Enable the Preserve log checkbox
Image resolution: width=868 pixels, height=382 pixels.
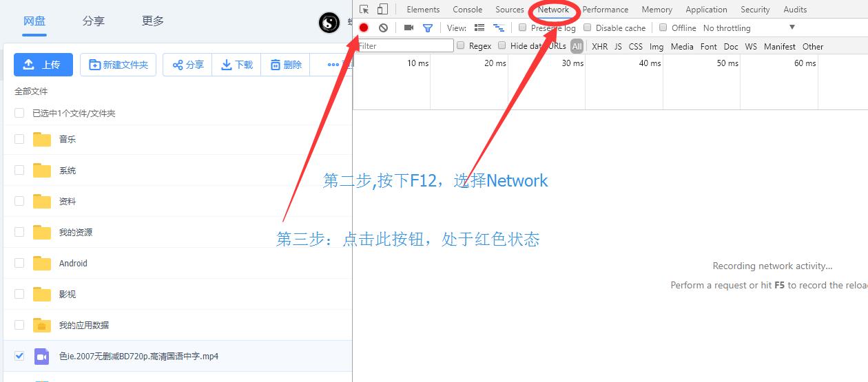coord(523,28)
